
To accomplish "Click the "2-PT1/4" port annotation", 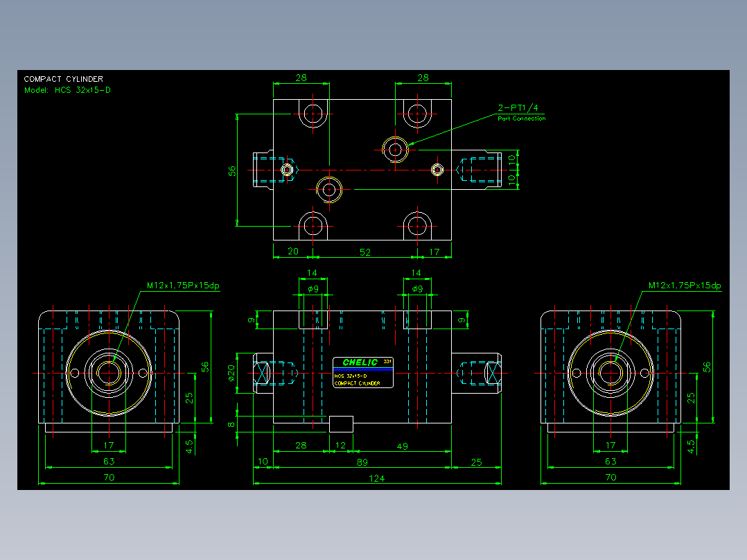I will [x=518, y=107].
